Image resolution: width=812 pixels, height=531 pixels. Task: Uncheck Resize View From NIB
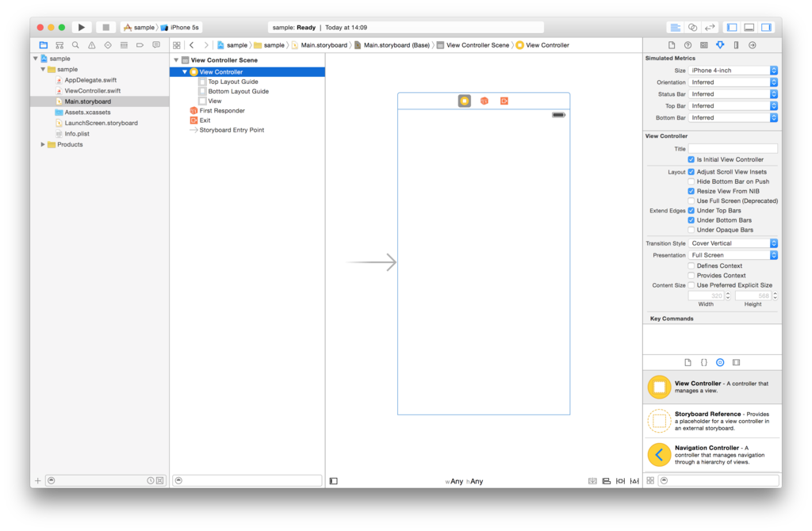(x=691, y=191)
